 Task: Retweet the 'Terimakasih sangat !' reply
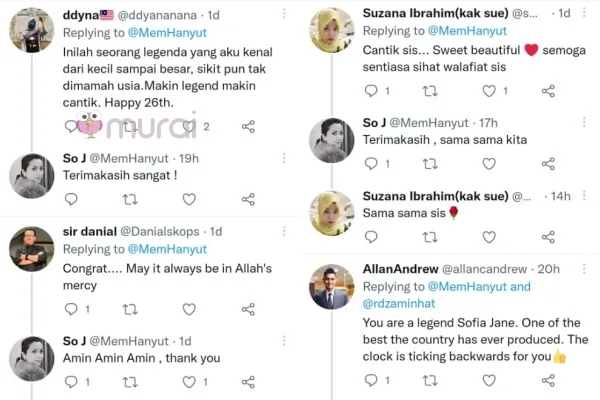(x=130, y=199)
